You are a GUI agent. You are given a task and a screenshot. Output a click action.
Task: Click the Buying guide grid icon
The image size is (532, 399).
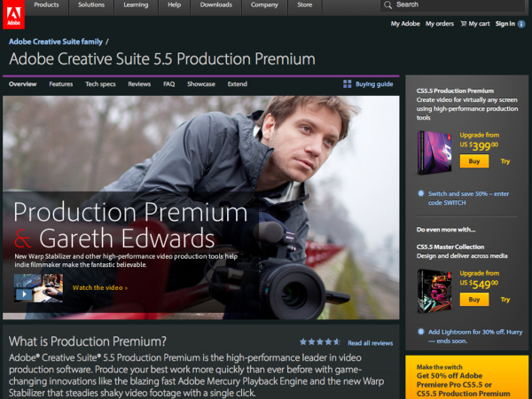point(347,84)
